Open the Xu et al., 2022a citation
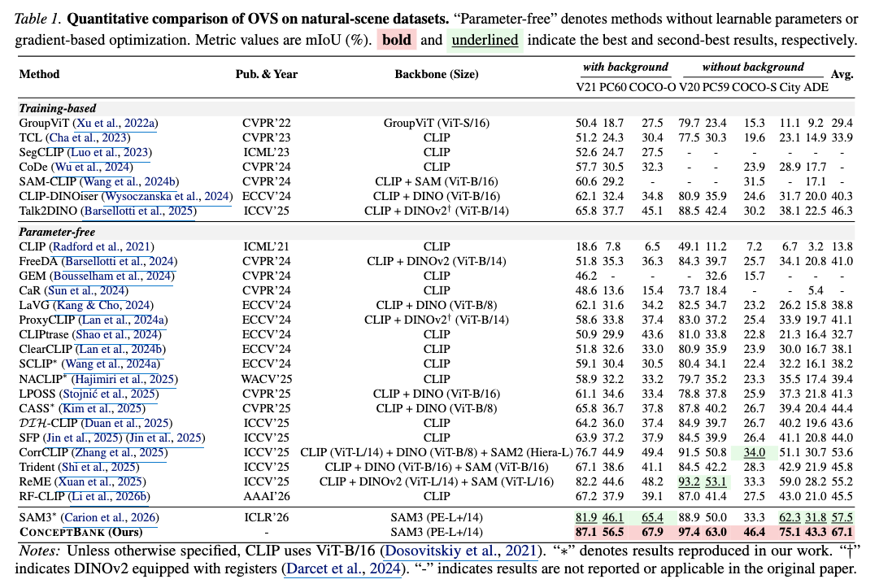 [x=116, y=123]
